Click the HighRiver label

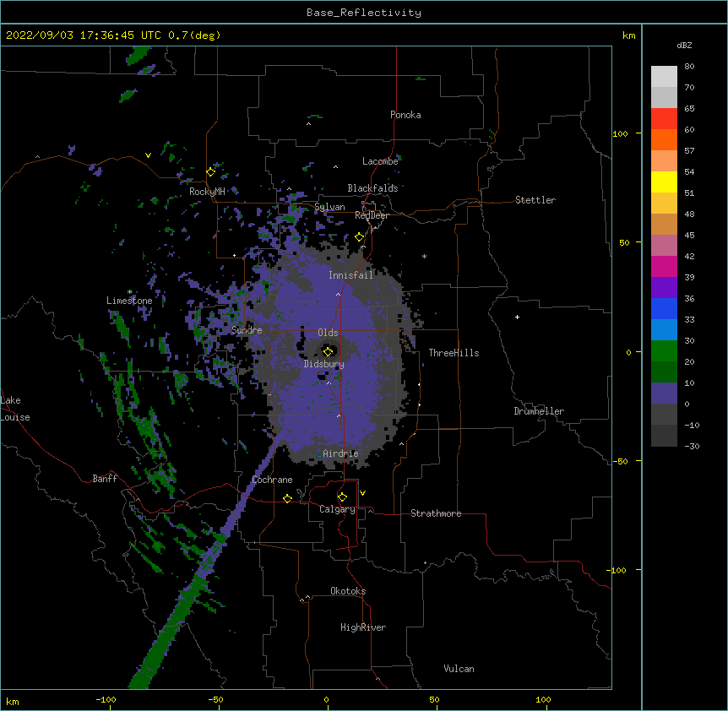[x=363, y=627]
